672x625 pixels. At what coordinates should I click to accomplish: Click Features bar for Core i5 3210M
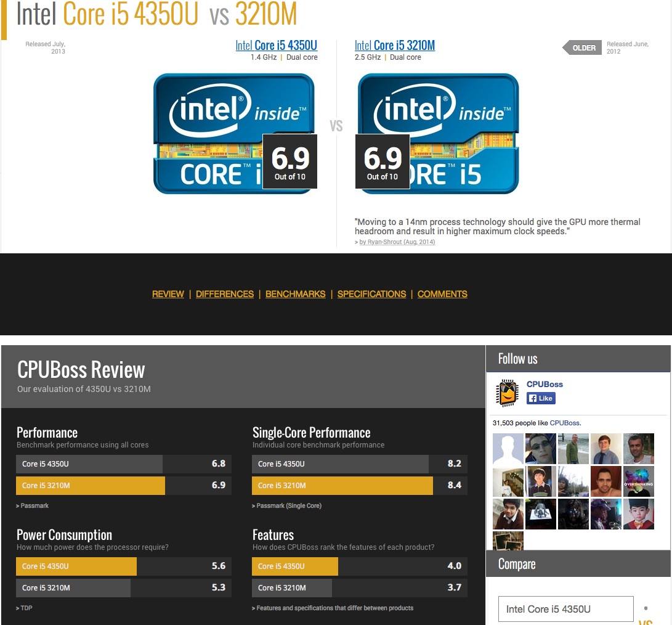[x=360, y=587]
